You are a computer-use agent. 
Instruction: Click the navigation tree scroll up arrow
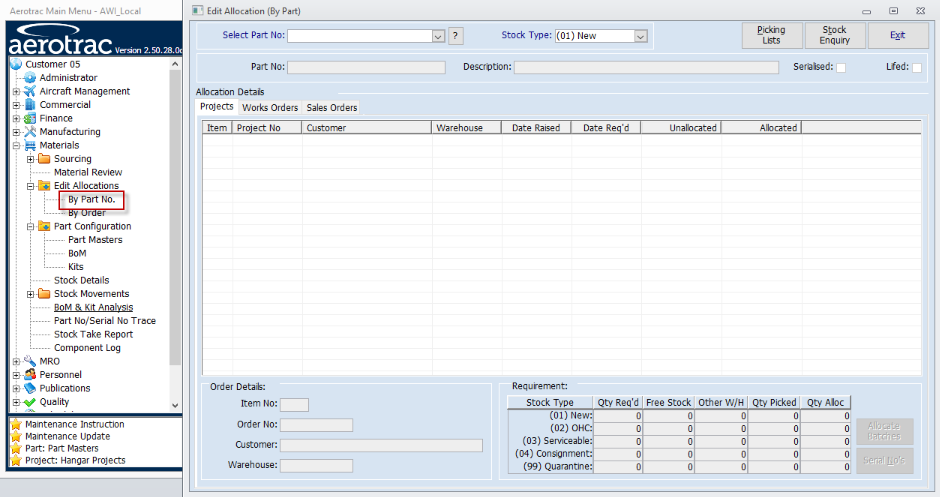(x=175, y=64)
